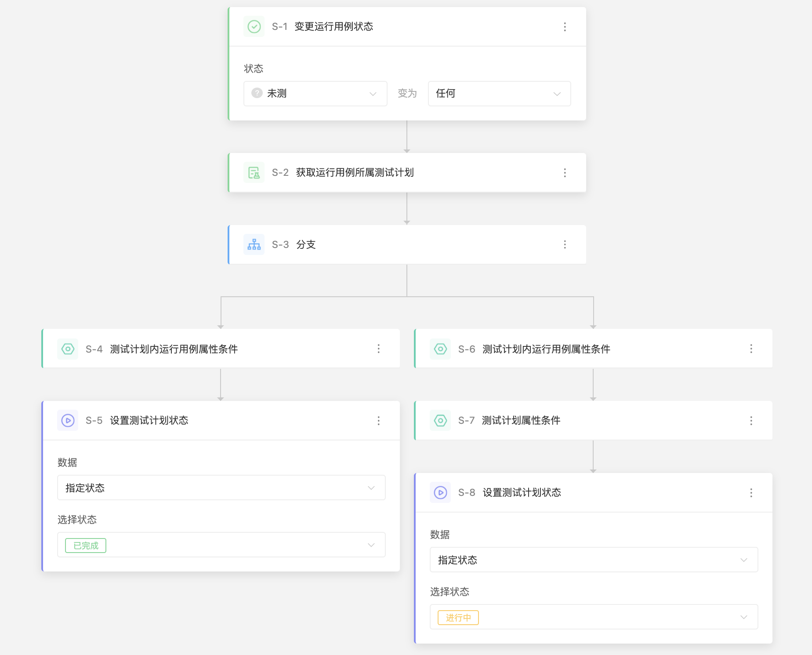Screen dimensions: 812x655
Task: Open the S-8 card three-dot menu
Action: [751, 493]
